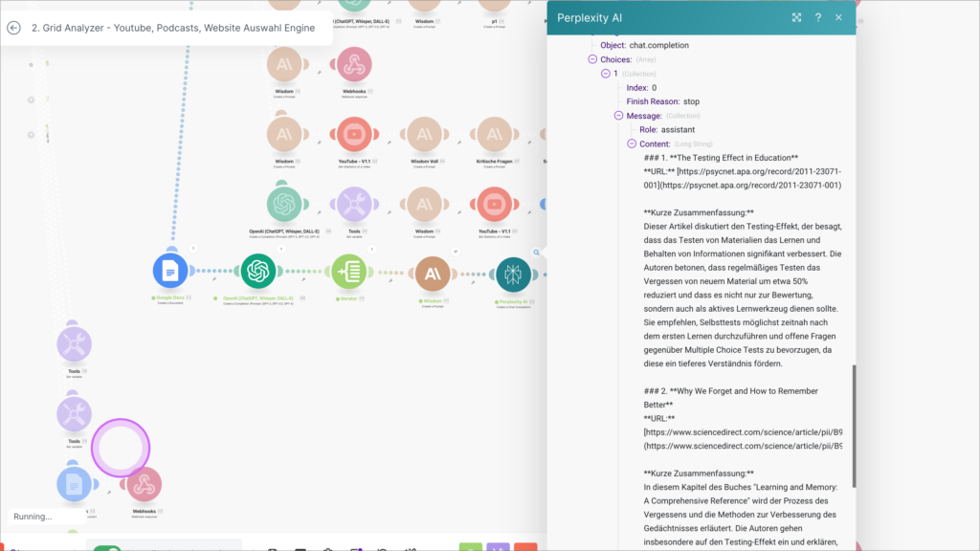This screenshot has width=980, height=551.
Task: Open the Kritische Fragen module
Action: click(495, 134)
